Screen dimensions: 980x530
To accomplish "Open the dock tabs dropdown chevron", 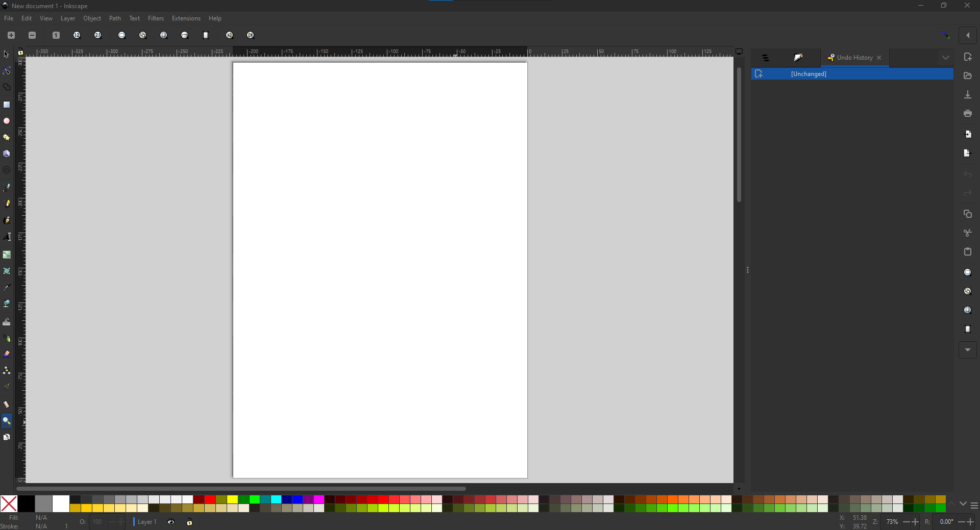I will 946,58.
